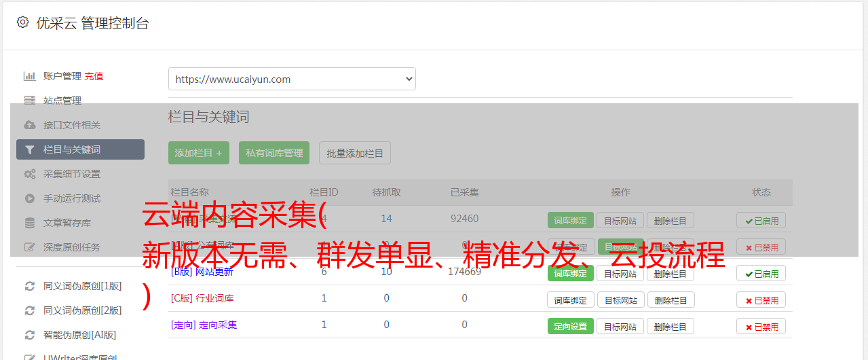
Task: Click 删除栏目 for 行业词库 row
Action: [671, 300]
